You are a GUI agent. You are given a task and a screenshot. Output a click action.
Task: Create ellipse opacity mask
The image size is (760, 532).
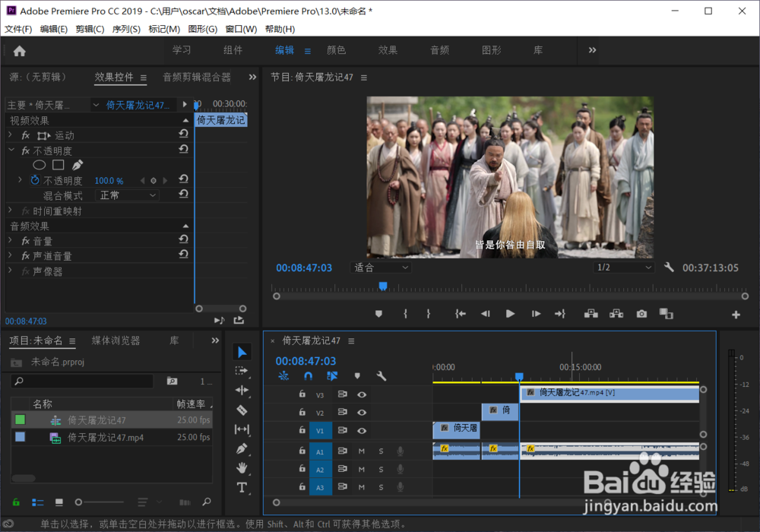40,165
